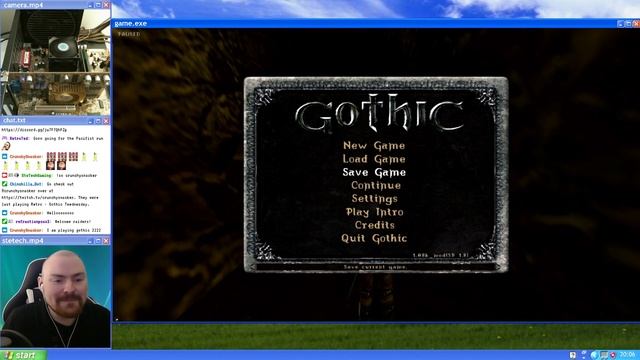Close the stetech.mp4 window
Image resolution: width=640 pixels, height=360 pixels.
coord(106,241)
